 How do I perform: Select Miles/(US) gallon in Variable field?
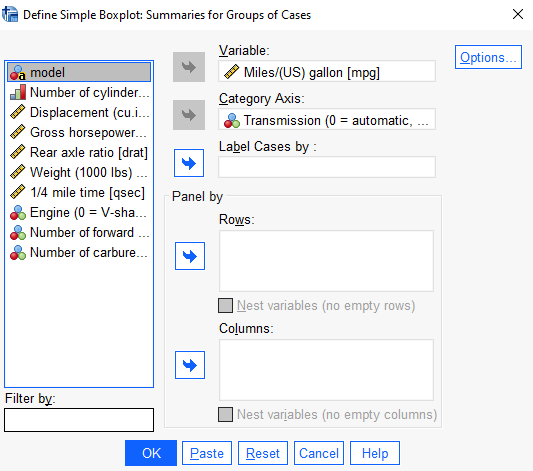pyautogui.click(x=327, y=72)
